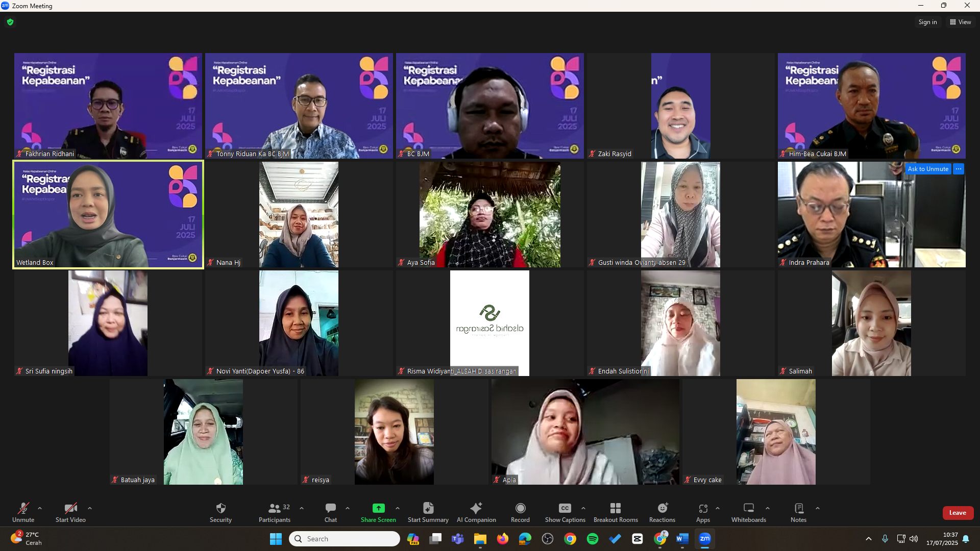This screenshot has height=551, width=980.
Task: Click Ask to Unmute for Indra Prahara
Action: [x=928, y=169]
